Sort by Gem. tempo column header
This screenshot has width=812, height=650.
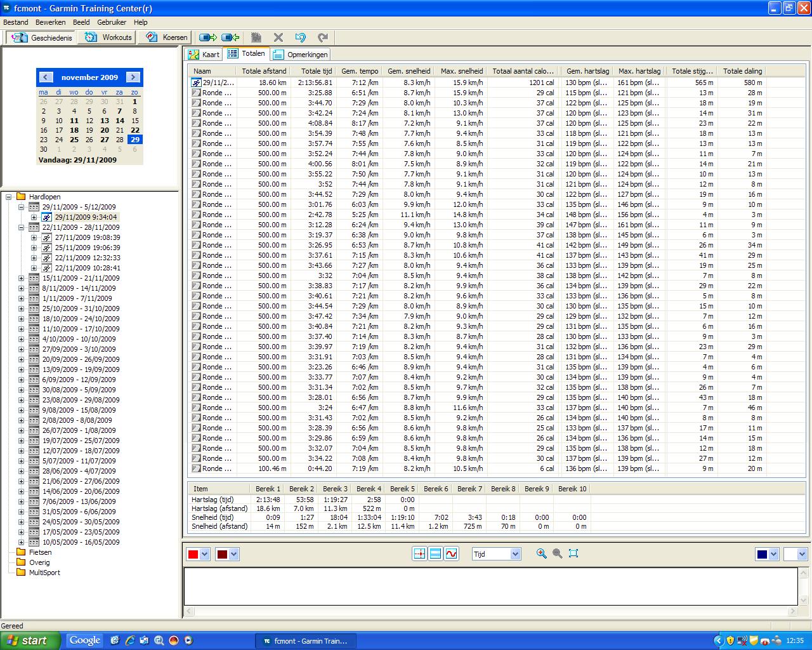(359, 71)
